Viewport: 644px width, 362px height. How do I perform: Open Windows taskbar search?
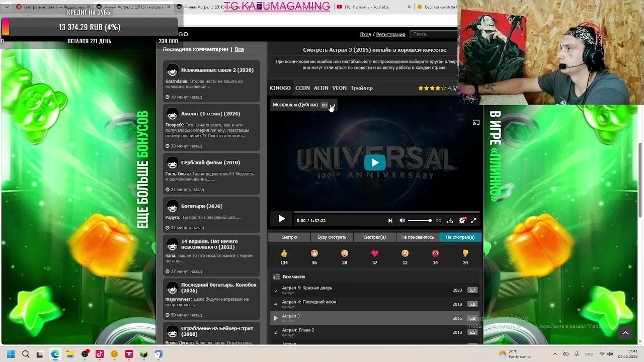point(26,354)
